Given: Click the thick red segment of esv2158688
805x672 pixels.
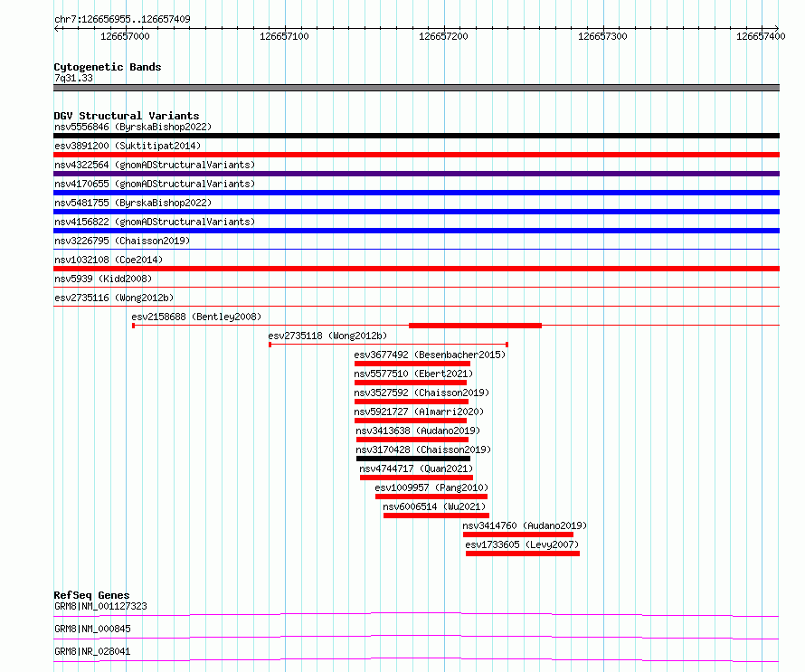Looking at the screenshot, I should (x=476, y=326).
